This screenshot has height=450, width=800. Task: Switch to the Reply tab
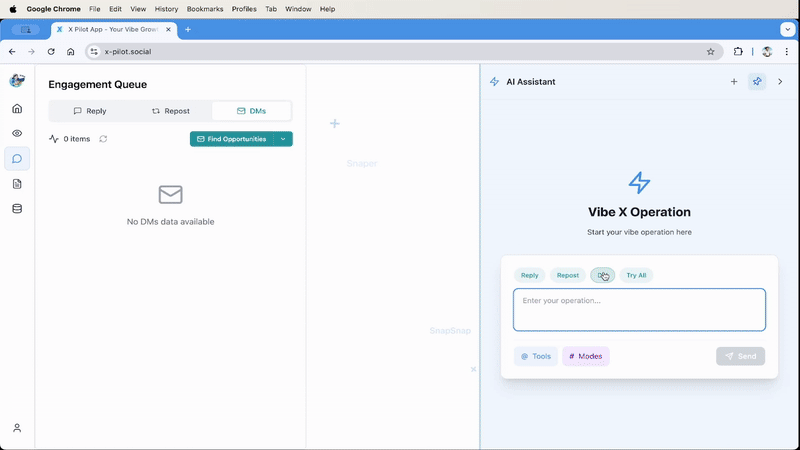click(90, 111)
